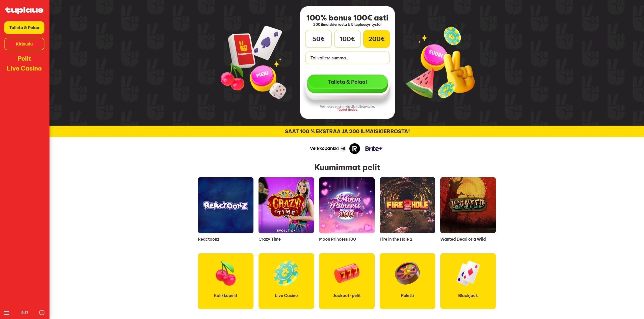This screenshot has width=644, height=319.
Task: Click the Brite payment logo
Action: click(x=374, y=149)
